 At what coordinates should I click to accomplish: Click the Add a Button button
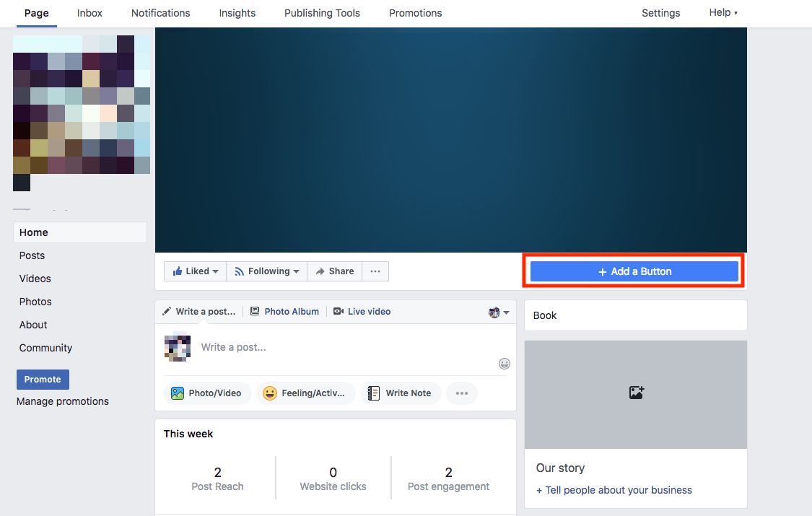point(634,271)
